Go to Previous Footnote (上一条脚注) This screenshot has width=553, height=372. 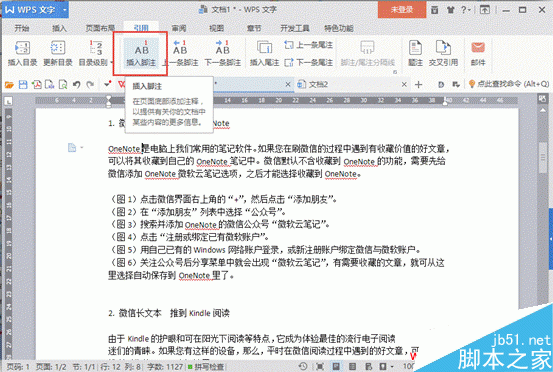click(x=180, y=53)
